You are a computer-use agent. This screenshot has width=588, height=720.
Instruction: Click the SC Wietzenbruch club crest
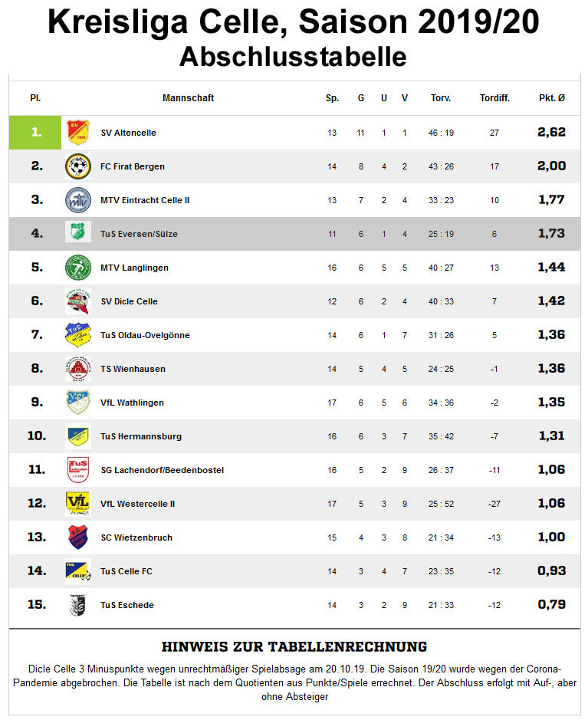78,538
